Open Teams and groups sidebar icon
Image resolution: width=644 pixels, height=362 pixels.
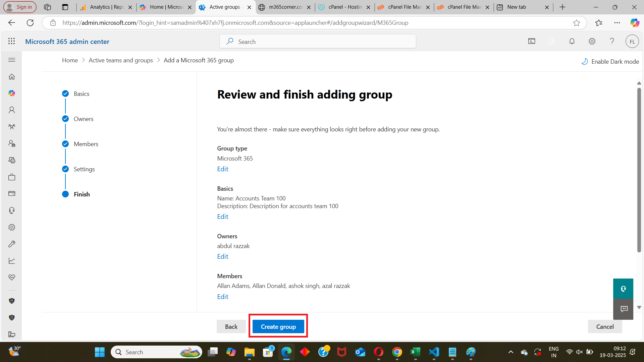12,127
